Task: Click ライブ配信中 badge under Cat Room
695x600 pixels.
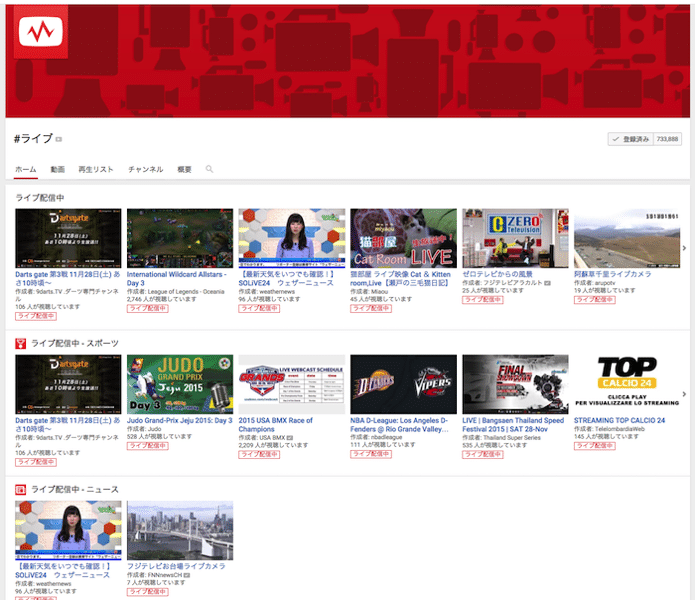Action: click(x=371, y=308)
